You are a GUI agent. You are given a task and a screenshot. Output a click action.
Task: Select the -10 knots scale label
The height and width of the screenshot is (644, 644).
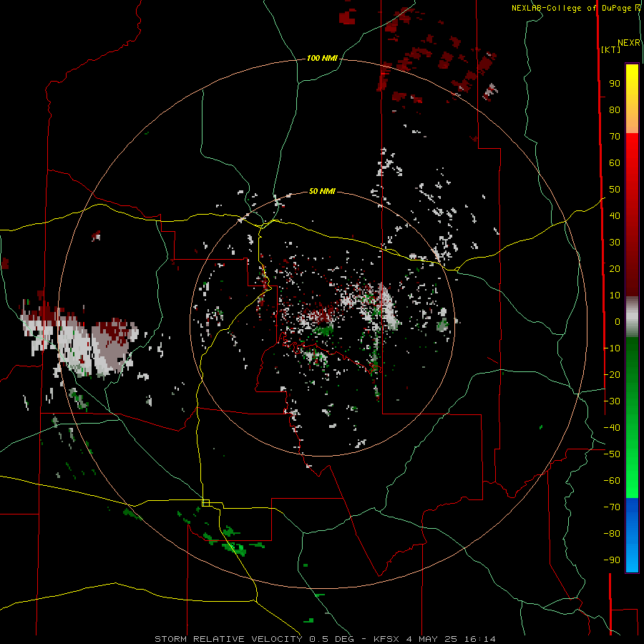pyautogui.click(x=612, y=348)
